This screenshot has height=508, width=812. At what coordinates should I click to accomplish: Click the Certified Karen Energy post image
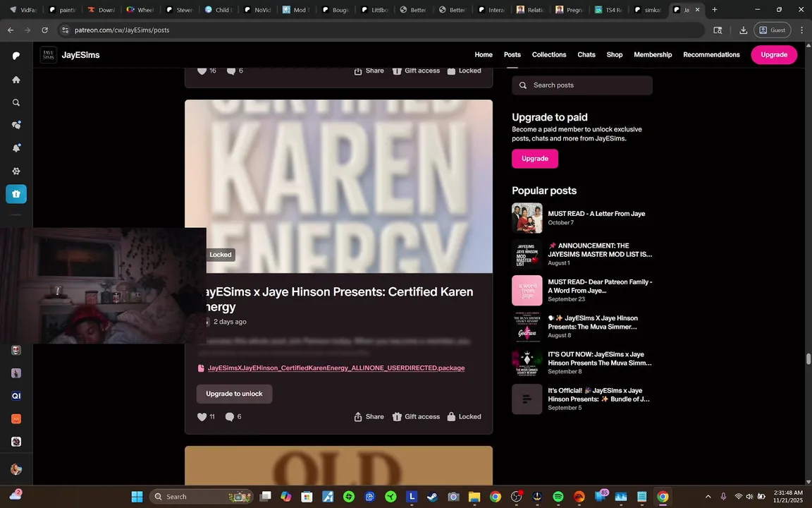[x=338, y=186]
